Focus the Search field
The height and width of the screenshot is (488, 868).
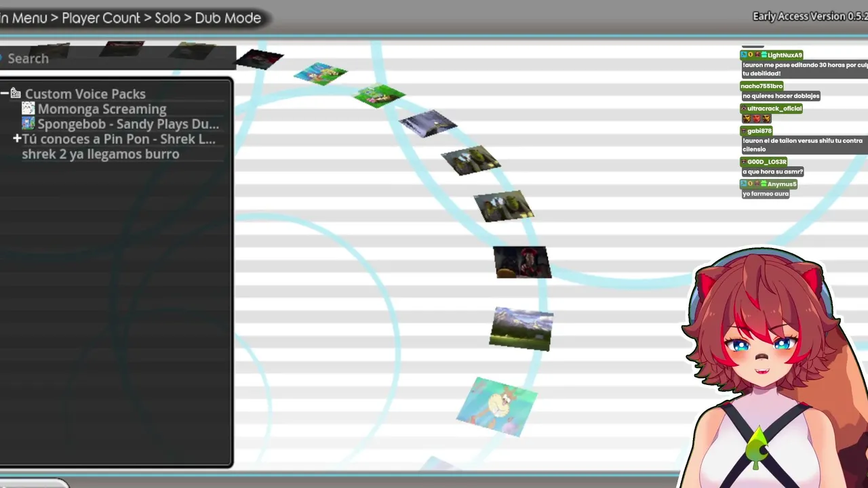118,58
